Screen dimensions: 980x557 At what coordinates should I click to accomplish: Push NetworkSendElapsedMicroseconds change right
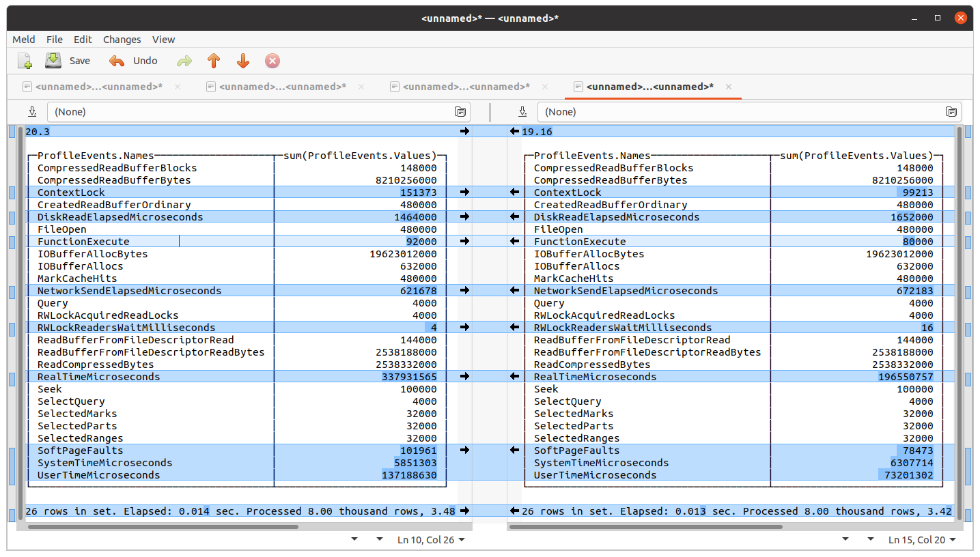465,291
